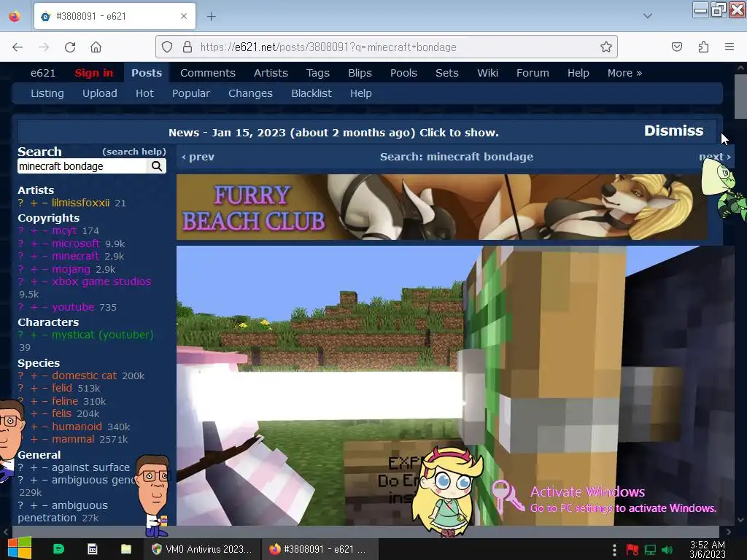Open the mcyt copyright tag

point(64,230)
